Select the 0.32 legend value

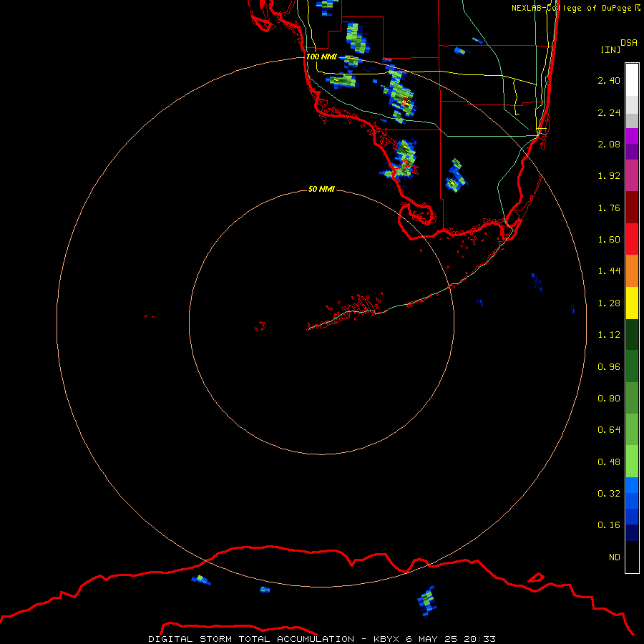[609, 494]
